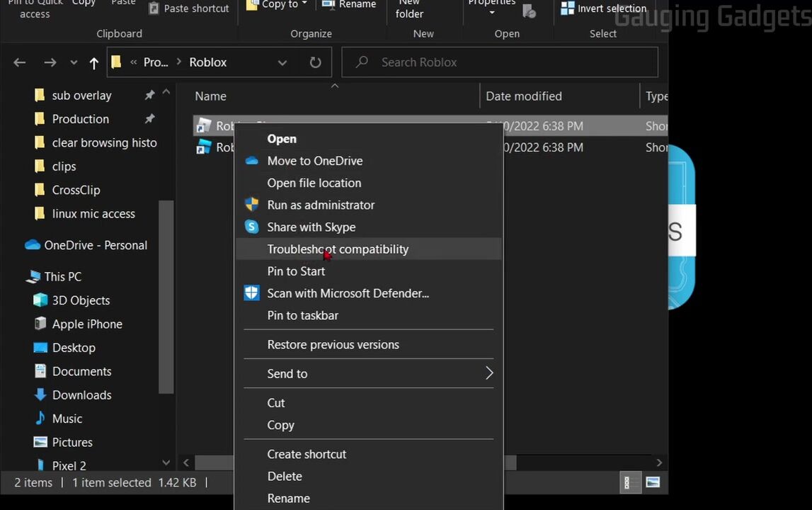Click the Roblox breadcrumb in address bar
The height and width of the screenshot is (510, 812).
click(207, 62)
